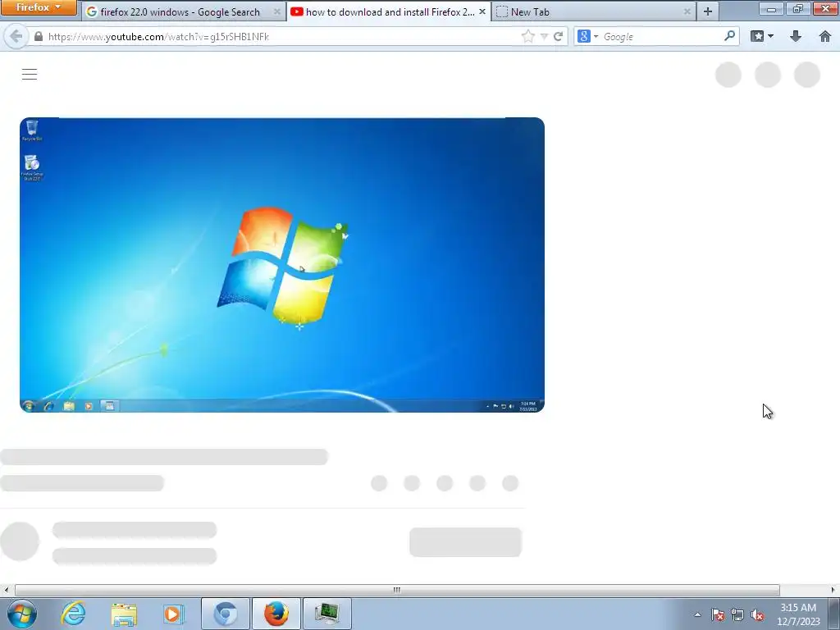Click the scrollbar left arrow
The height and width of the screenshot is (630, 840).
(x=6, y=590)
